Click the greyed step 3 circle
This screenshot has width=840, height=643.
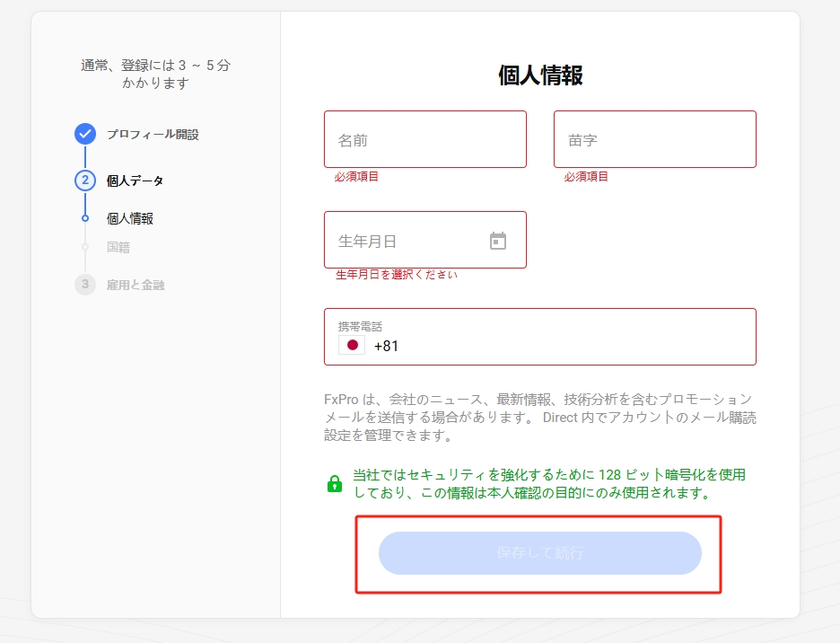[x=85, y=285]
